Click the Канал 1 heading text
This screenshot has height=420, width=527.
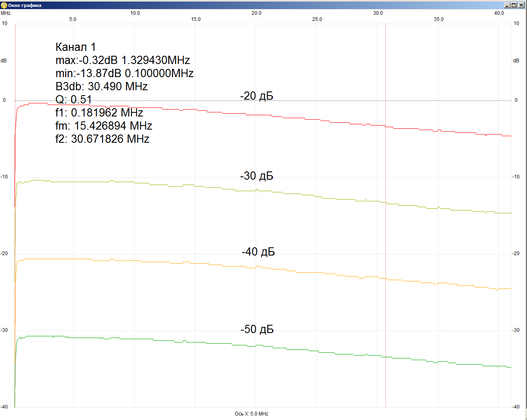pyautogui.click(x=76, y=47)
